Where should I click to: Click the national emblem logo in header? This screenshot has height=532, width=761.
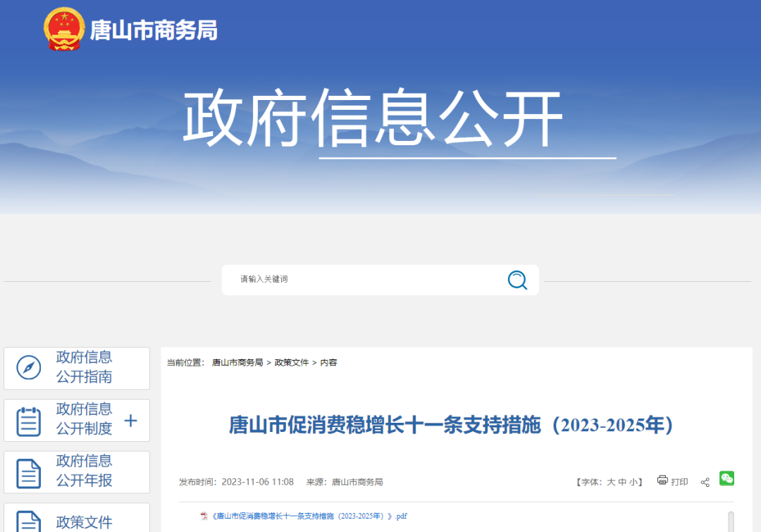pos(64,29)
